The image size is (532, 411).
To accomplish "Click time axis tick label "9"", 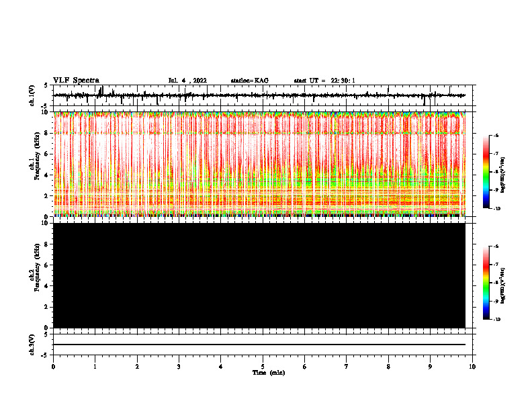I will pos(430,367).
